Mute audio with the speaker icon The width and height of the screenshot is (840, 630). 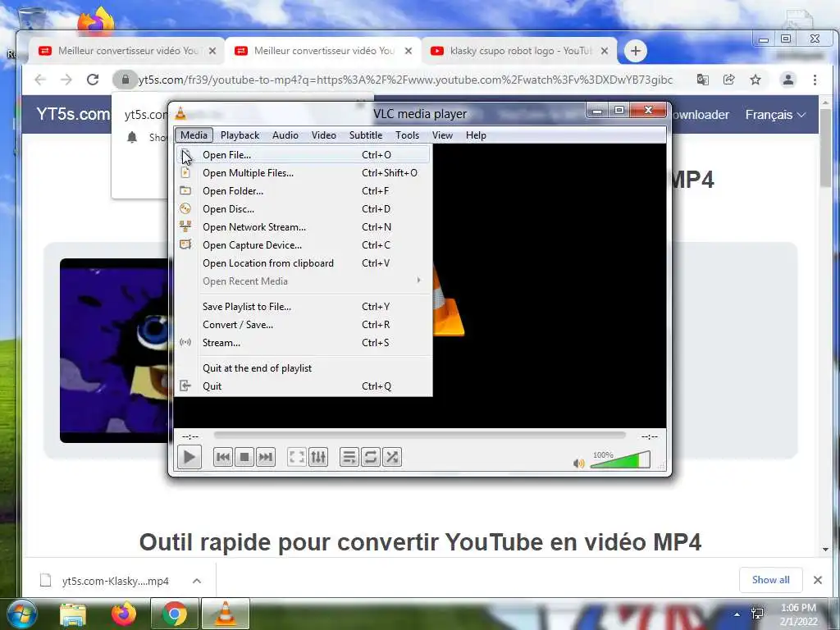pyautogui.click(x=578, y=463)
